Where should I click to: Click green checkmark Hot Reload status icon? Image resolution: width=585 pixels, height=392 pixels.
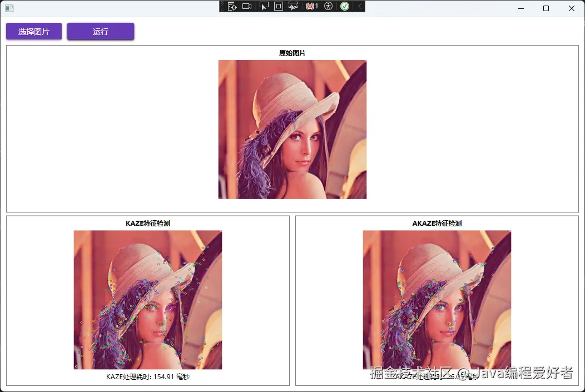[345, 6]
